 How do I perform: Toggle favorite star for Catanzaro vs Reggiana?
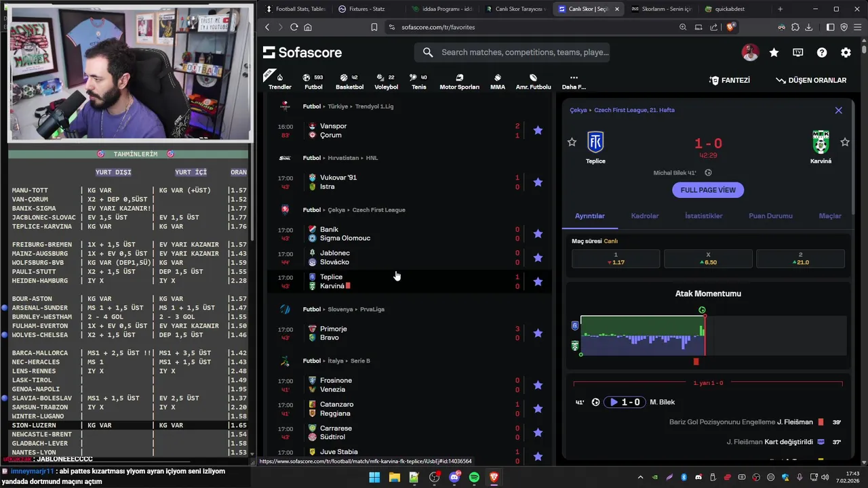[538, 409]
